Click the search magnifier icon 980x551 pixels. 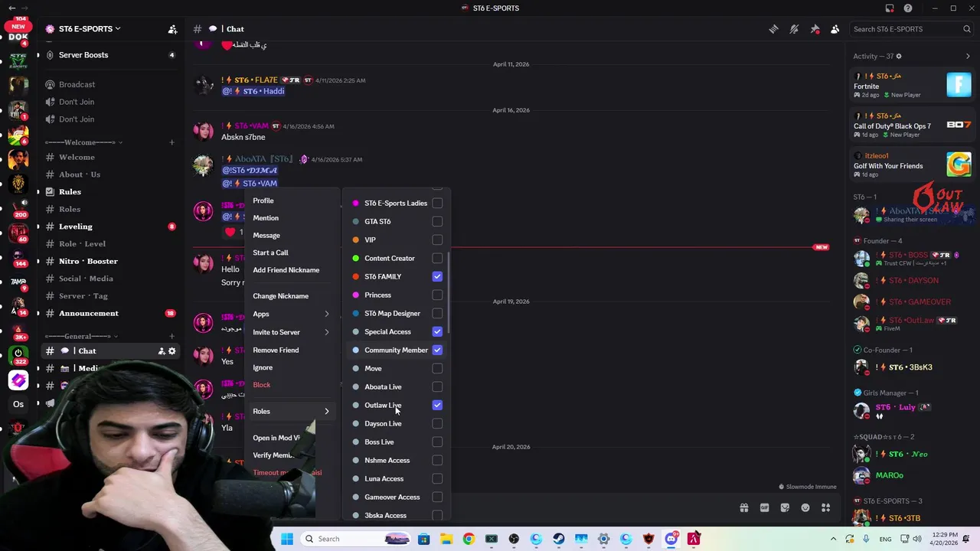click(967, 29)
